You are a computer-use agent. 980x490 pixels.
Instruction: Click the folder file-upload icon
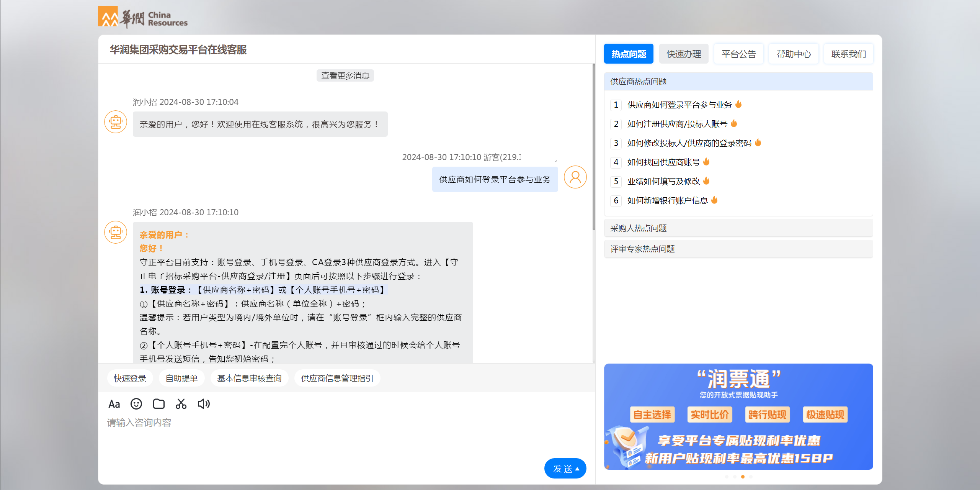point(158,404)
